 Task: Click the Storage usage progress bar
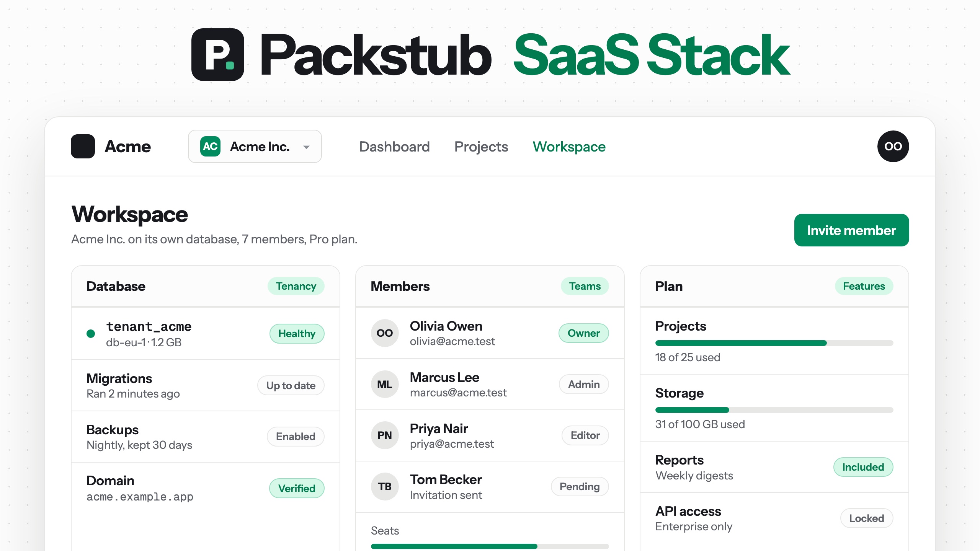tap(774, 410)
